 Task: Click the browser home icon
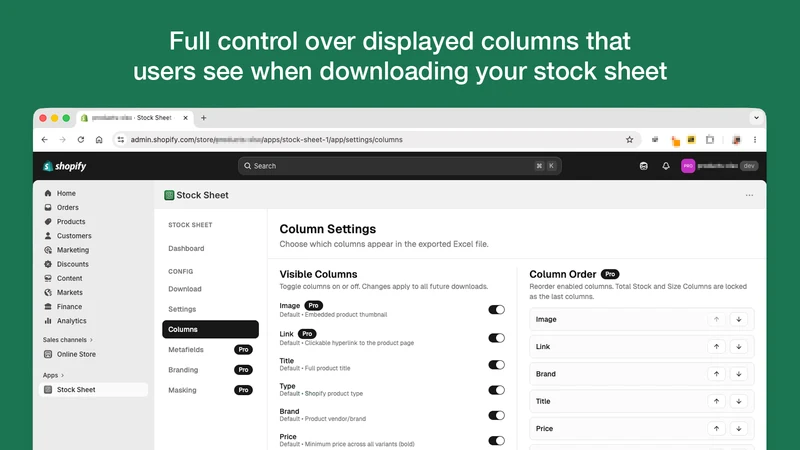coord(99,140)
